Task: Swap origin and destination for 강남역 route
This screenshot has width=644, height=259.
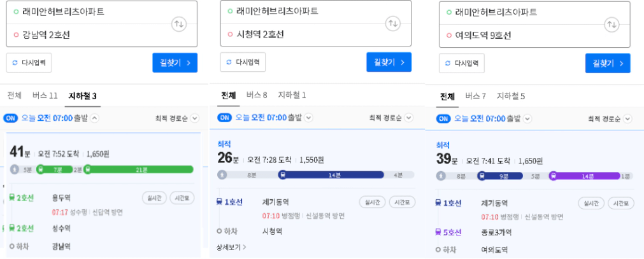Action: click(179, 24)
